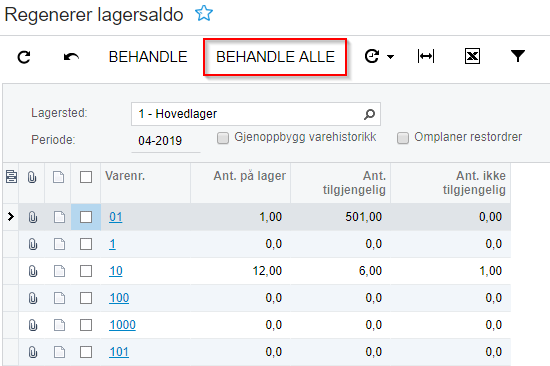Viewport: 550px width, 366px height.
Task: Open attachments for item 10 row
Action: [33, 271]
